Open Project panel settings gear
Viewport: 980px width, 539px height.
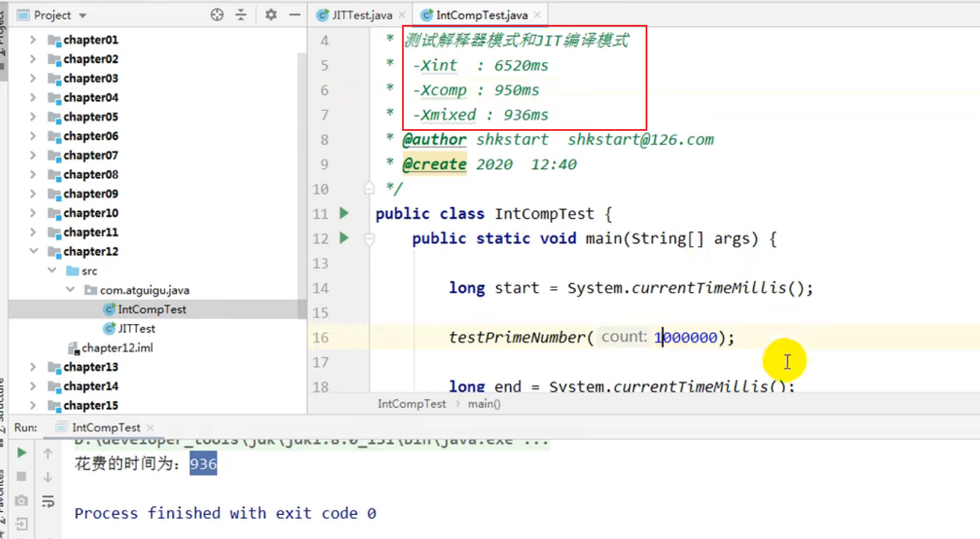(271, 15)
